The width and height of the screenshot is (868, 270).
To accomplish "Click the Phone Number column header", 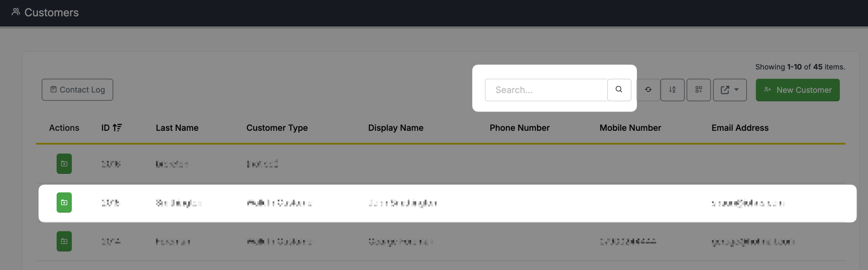I will tap(519, 128).
